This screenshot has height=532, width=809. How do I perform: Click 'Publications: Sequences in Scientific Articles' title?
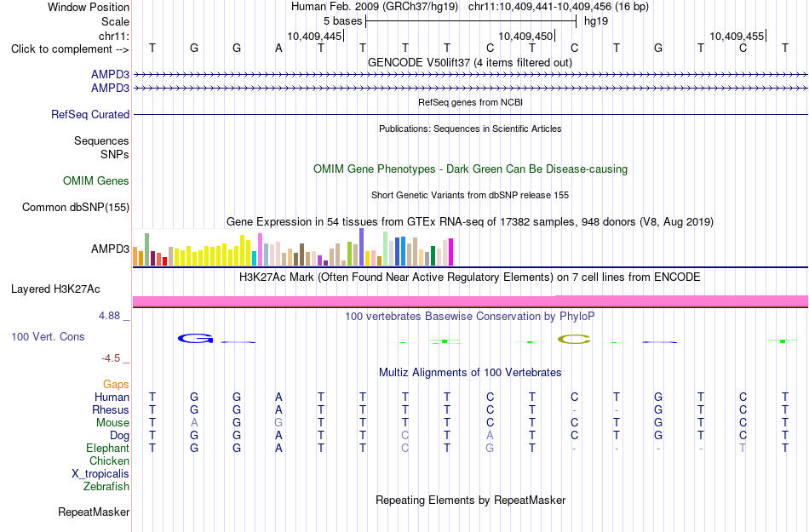pos(470,129)
